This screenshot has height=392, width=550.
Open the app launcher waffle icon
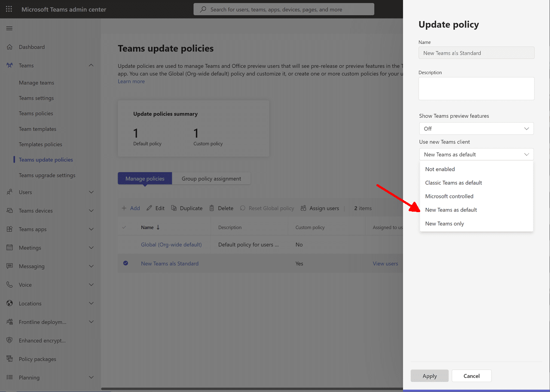tap(9, 9)
